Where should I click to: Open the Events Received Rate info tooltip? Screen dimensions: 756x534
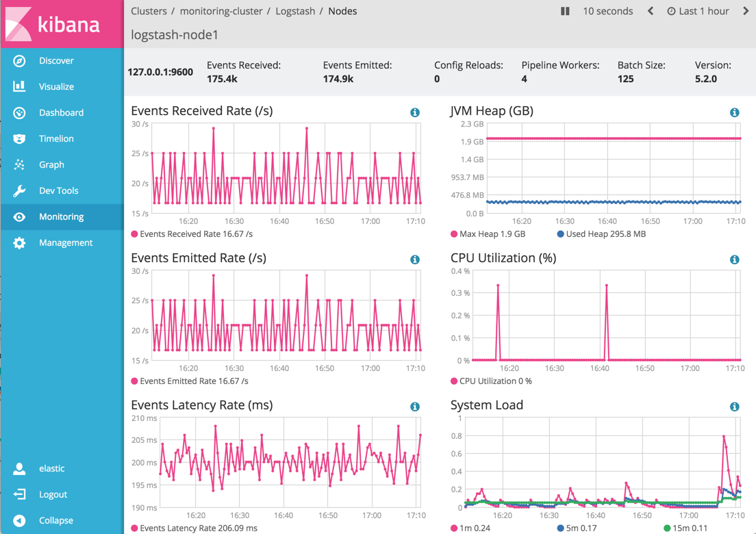(x=415, y=112)
